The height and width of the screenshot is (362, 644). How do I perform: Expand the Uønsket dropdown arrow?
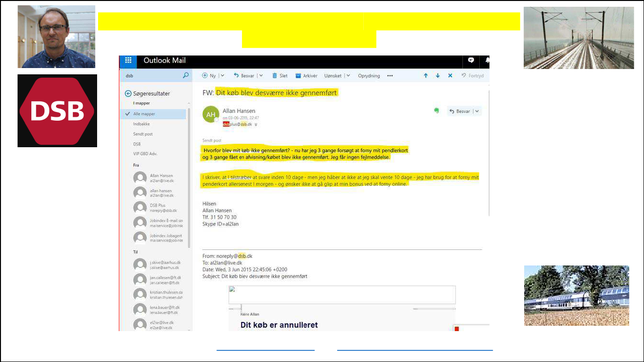tap(347, 76)
